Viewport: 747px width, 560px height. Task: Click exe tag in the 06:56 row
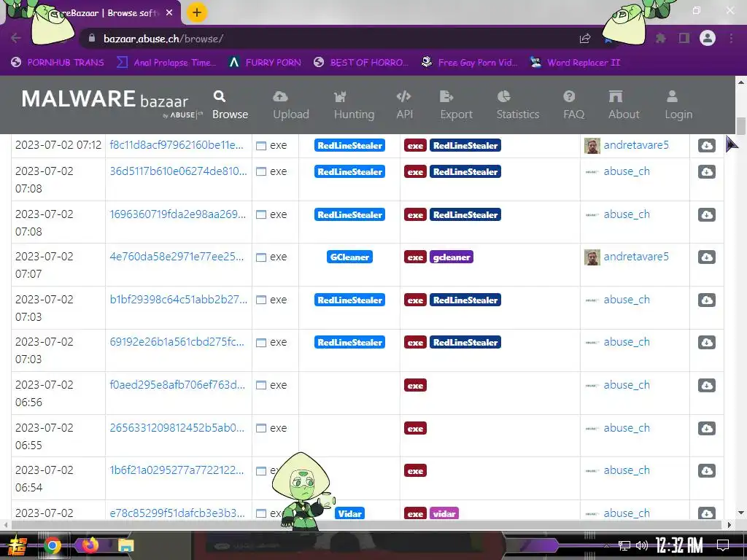(415, 385)
